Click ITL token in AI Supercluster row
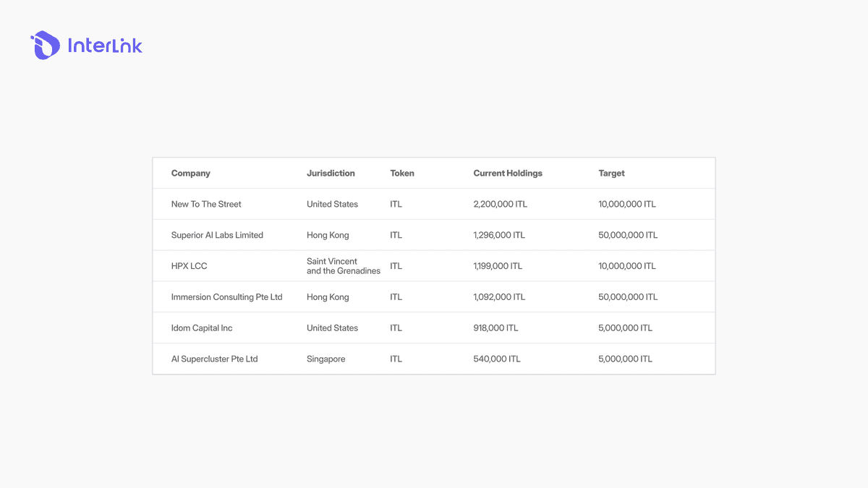This screenshot has width=868, height=488. coord(396,359)
